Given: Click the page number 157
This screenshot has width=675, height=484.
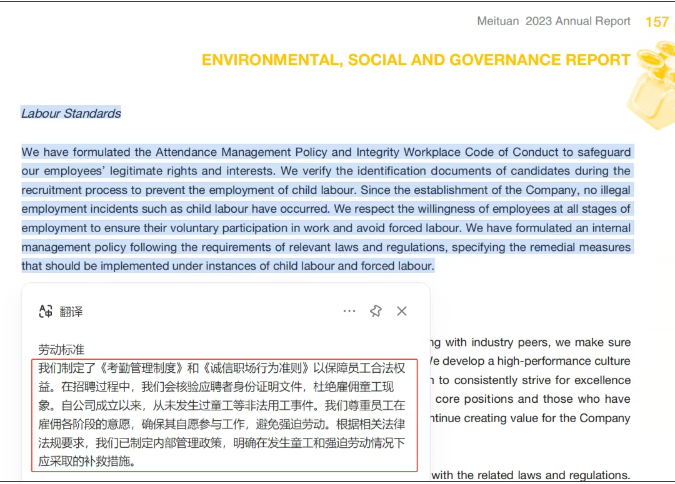Looking at the screenshot, I should (x=657, y=22).
